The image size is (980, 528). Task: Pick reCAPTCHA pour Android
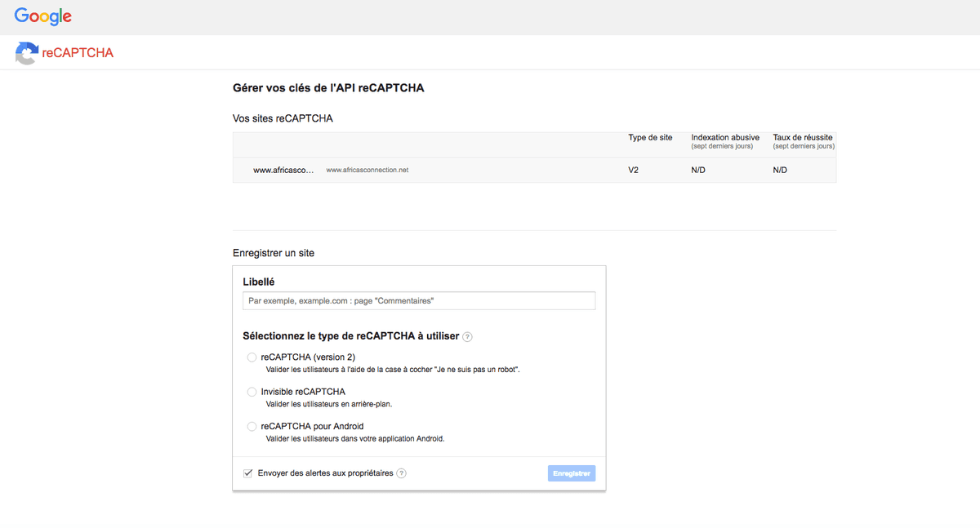[x=252, y=425]
